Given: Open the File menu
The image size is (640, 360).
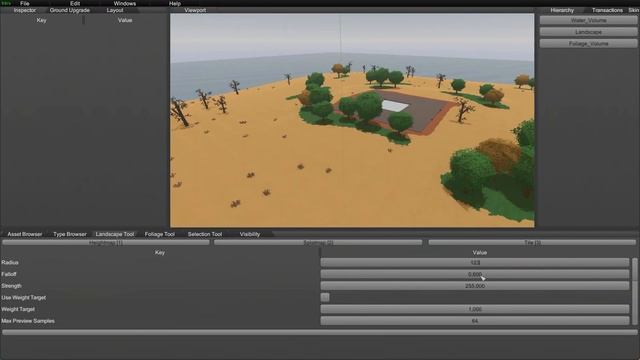Looking at the screenshot, I should pos(24,3).
